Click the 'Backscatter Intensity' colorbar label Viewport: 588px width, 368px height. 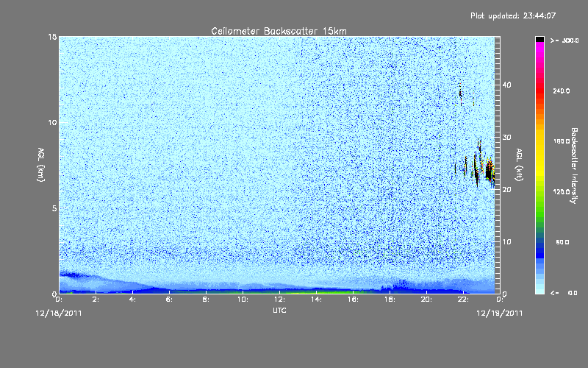[574, 166]
